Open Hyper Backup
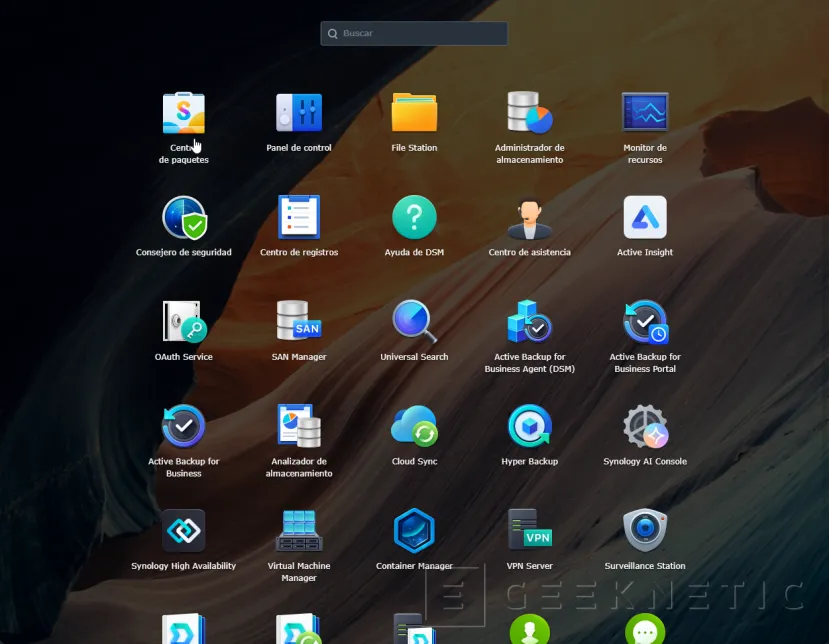Viewport: 829px width, 644px height. point(529,427)
